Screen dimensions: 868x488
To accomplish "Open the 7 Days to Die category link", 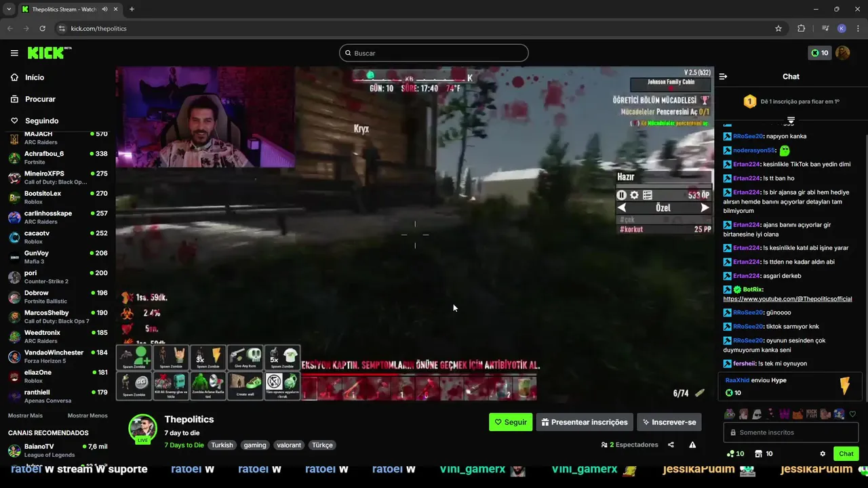I will pyautogui.click(x=184, y=445).
